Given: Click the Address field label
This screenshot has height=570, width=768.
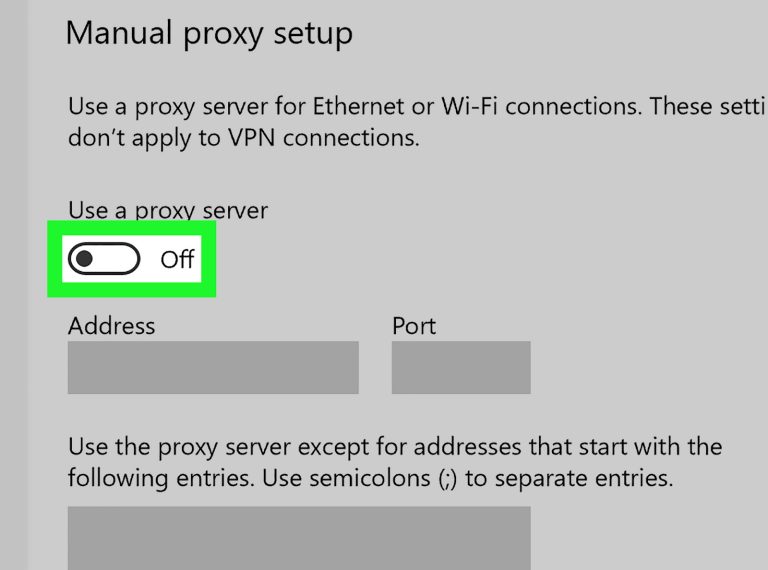Looking at the screenshot, I should click(111, 326).
